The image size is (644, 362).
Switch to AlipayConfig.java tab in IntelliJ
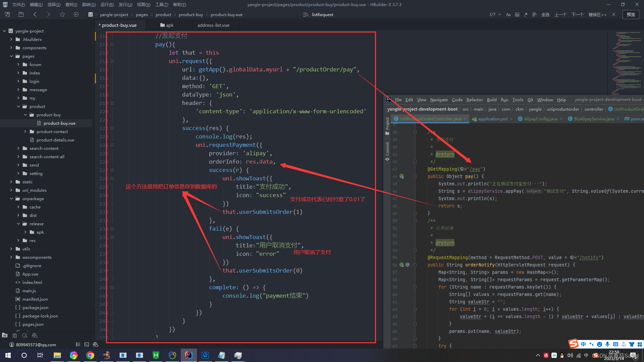(x=540, y=119)
